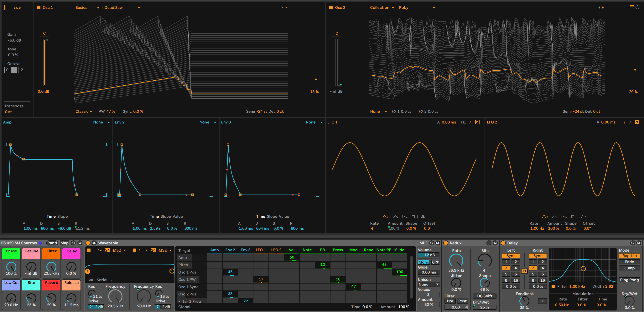Adjust Osc 1 wavetable position slider
644x312 pixels.
(316, 78)
